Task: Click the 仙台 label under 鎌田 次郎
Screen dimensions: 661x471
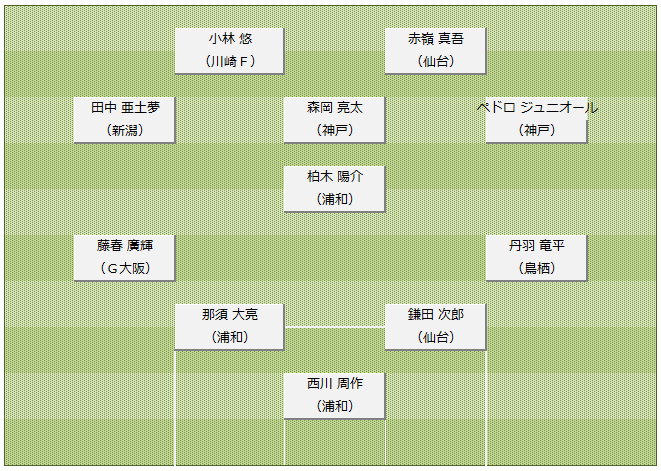Action: [x=436, y=337]
